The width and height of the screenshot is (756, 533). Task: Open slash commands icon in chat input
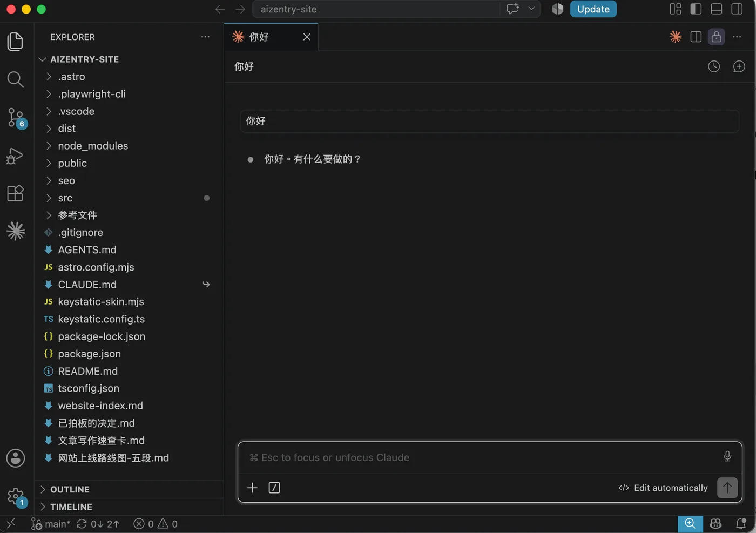[x=274, y=488]
